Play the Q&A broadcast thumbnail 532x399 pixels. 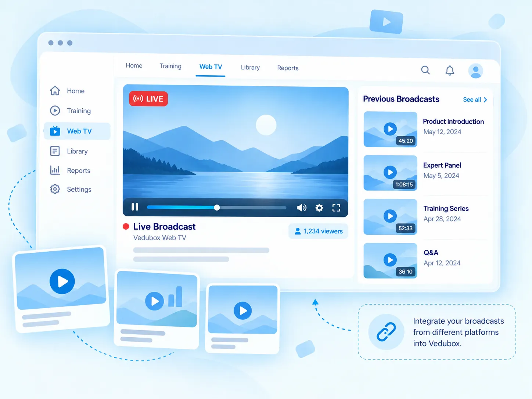tap(390, 260)
